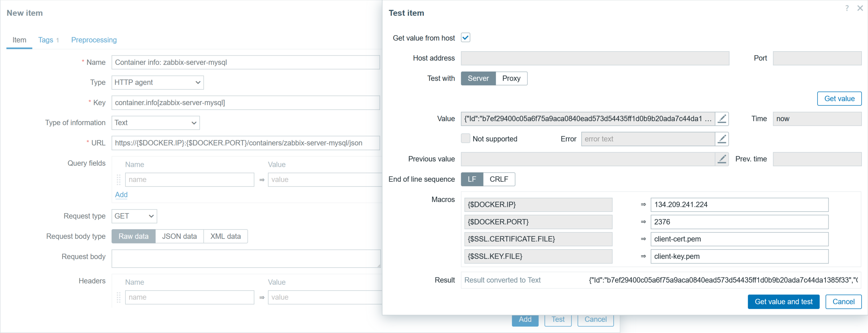Image resolution: width=868 pixels, height=333 pixels.
Task: Switch to the Preprocessing tab
Action: click(94, 40)
